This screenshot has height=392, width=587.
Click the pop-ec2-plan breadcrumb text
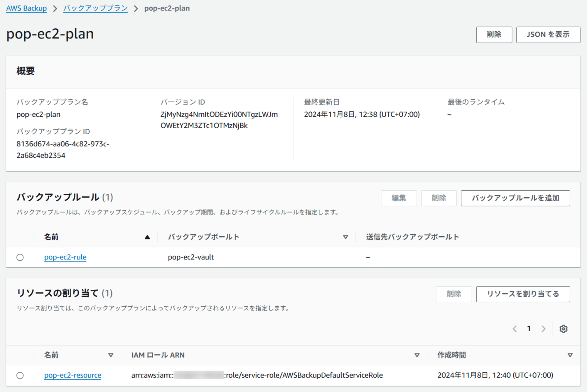pyautogui.click(x=167, y=8)
